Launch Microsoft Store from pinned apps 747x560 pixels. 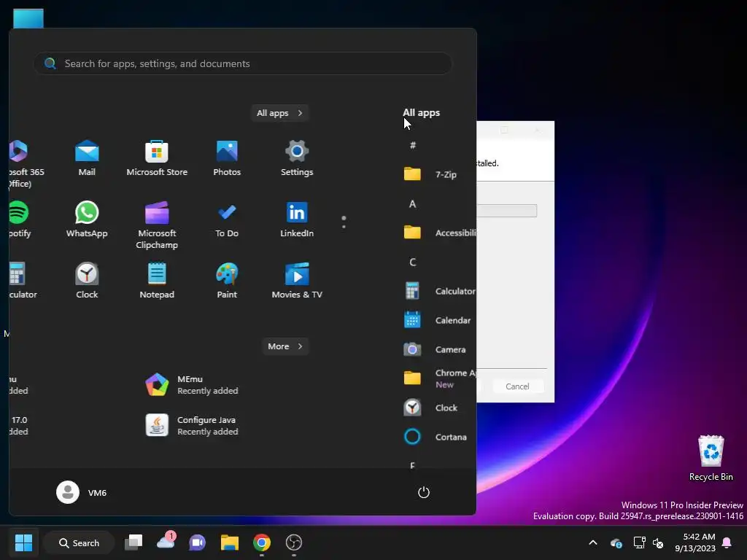pos(157,158)
